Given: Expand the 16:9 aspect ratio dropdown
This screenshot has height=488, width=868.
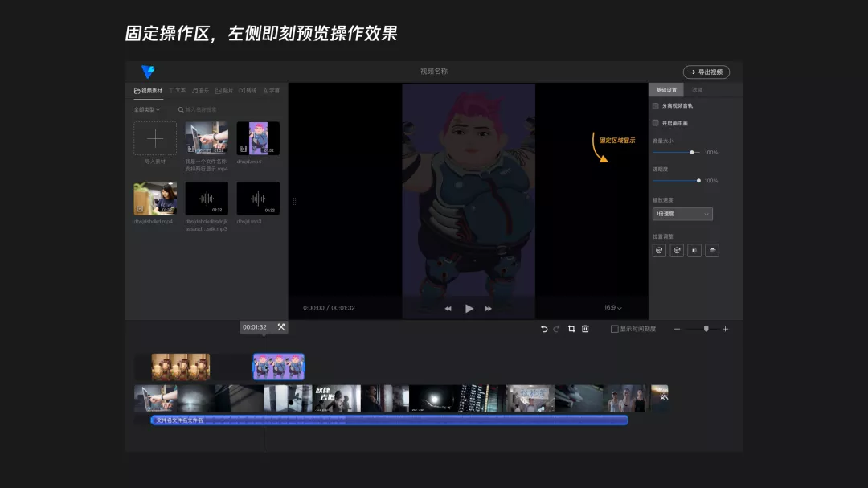Looking at the screenshot, I should (x=612, y=307).
